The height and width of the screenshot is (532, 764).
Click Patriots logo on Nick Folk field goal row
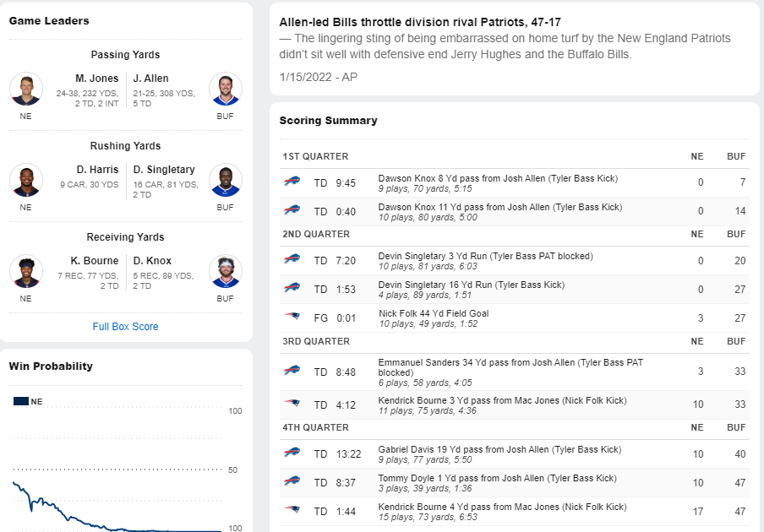click(x=292, y=316)
